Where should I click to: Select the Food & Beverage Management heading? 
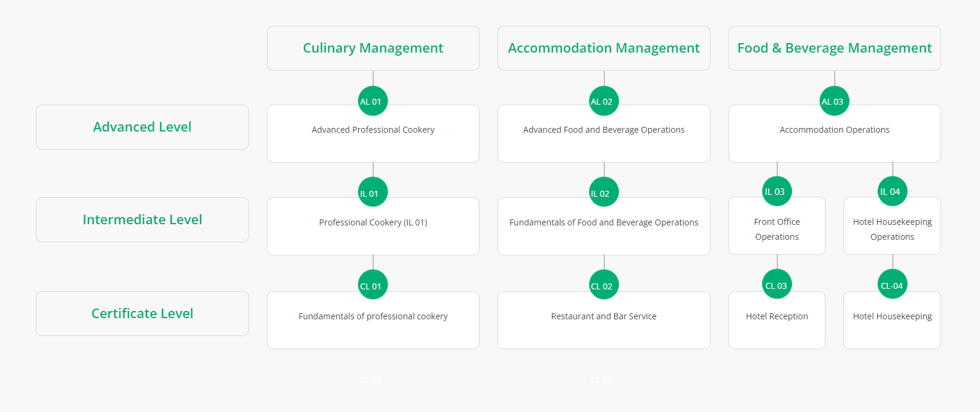(835, 48)
